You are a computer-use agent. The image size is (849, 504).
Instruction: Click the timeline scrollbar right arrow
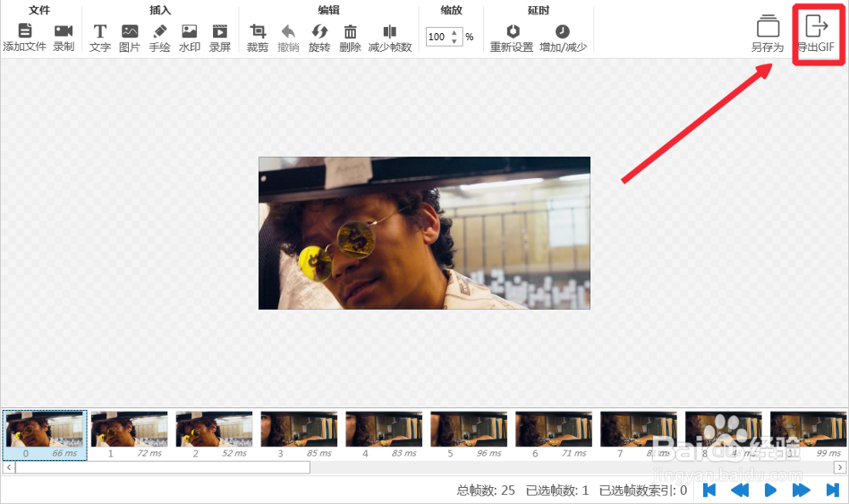pos(840,468)
